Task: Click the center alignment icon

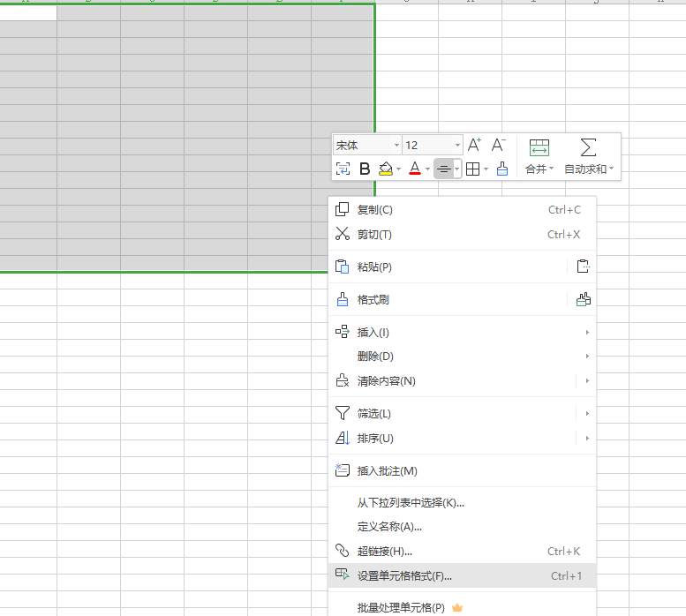Action: click(444, 169)
